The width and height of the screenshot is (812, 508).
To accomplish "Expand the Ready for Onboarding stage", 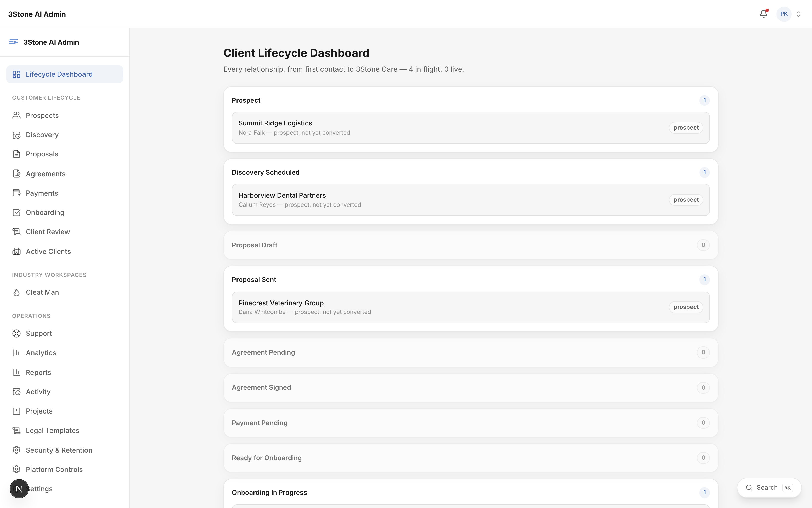I will pyautogui.click(x=470, y=458).
